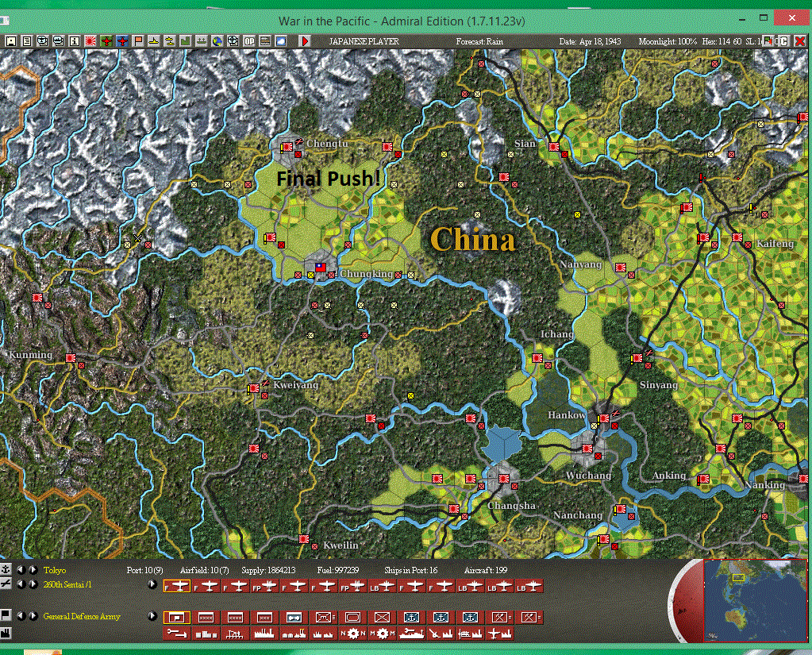Select the red aircraft on green icon

106,41
